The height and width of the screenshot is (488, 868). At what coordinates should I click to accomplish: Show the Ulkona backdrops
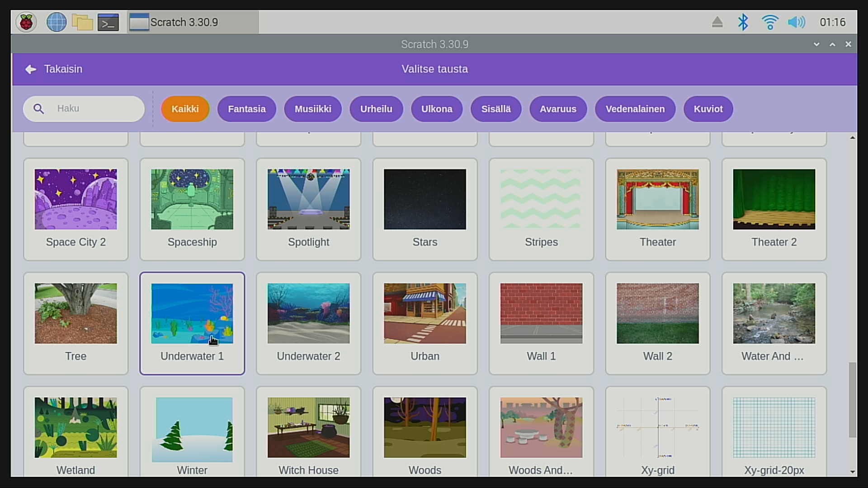437,109
